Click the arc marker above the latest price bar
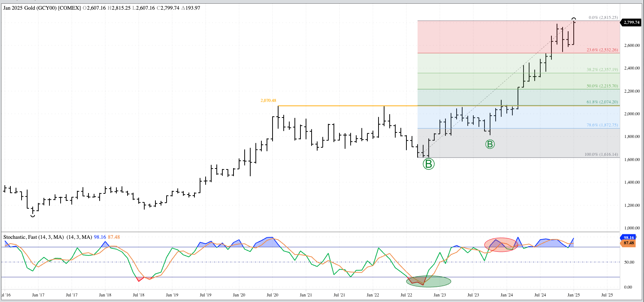Image resolution: width=644 pixels, height=302 pixels. [x=574, y=19]
